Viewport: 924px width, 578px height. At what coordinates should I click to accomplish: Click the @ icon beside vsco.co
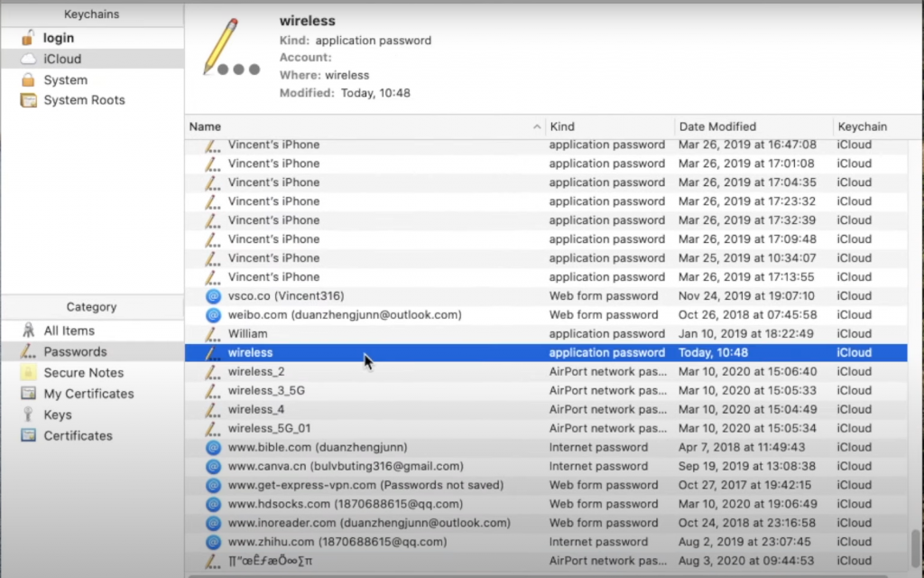coord(213,296)
